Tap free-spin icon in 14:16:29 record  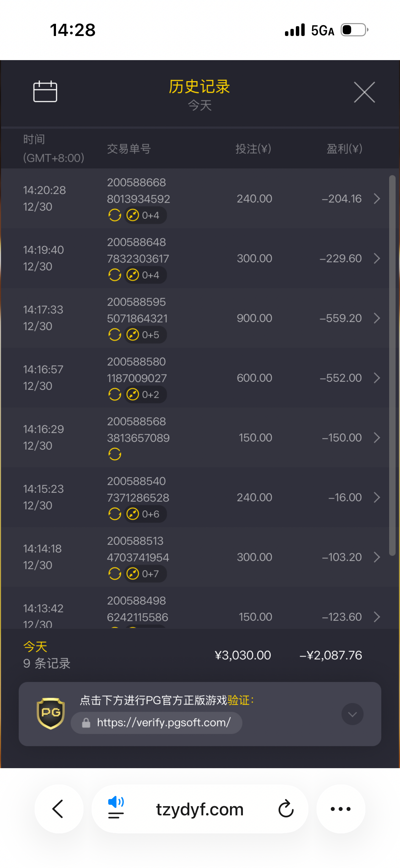coord(115,454)
